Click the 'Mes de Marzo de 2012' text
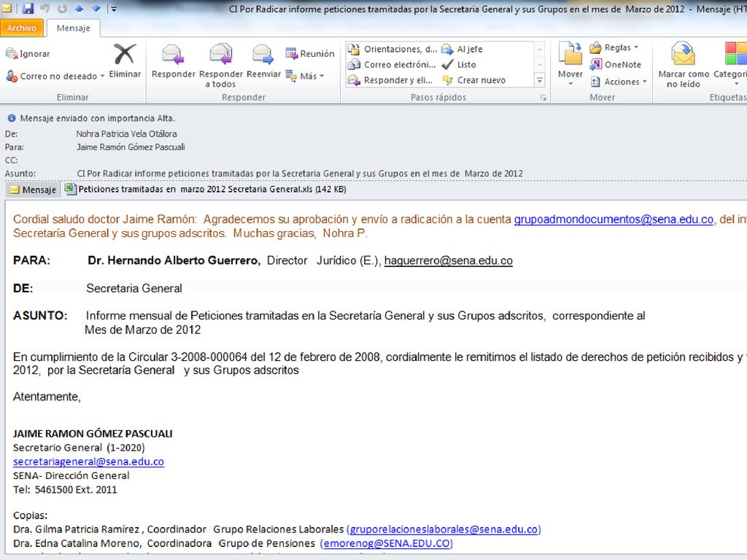Viewport: 747px width, 560px height. [x=142, y=330]
